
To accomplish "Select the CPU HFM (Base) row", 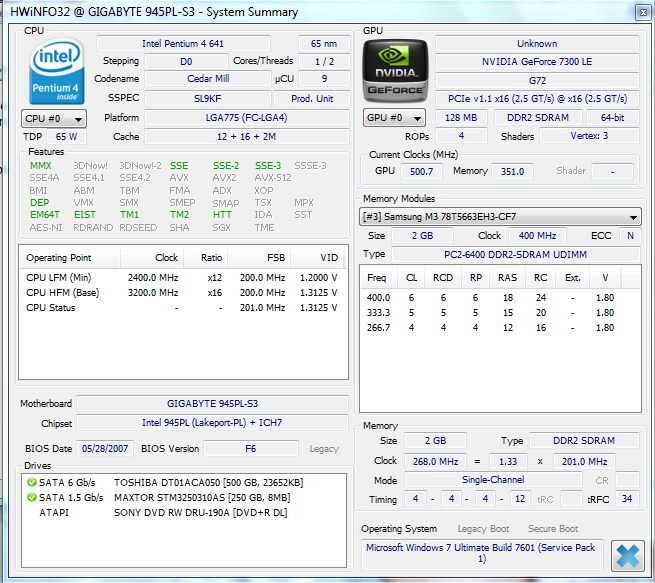I will point(182,293).
